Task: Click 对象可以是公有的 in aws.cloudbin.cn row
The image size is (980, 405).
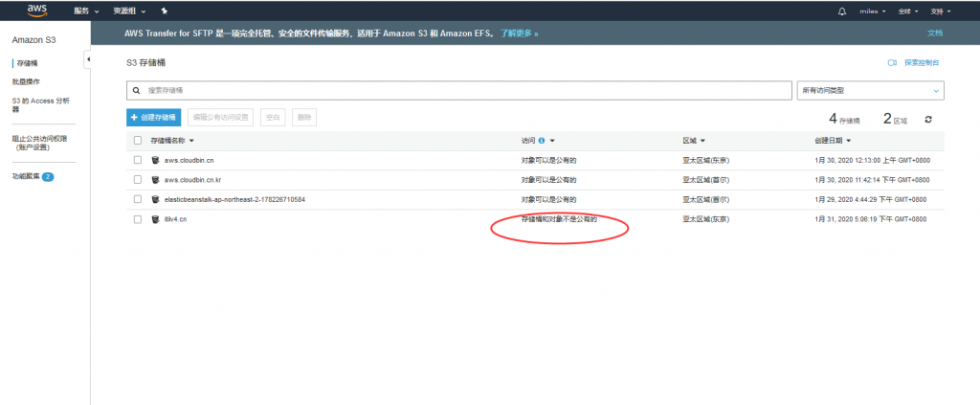Action: pos(548,161)
